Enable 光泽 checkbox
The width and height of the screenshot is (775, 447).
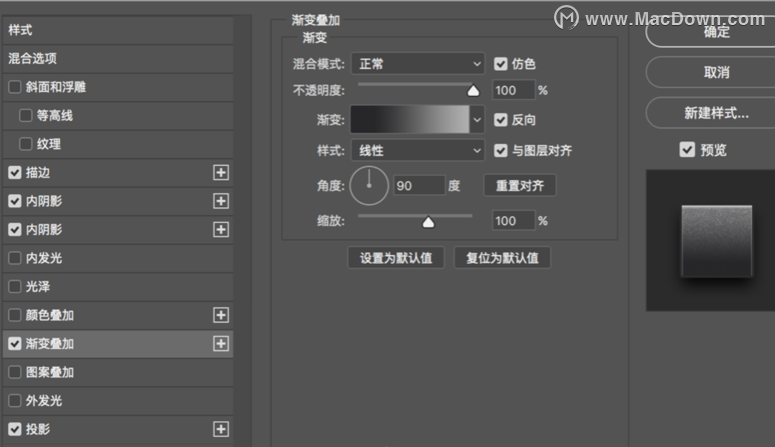coord(15,287)
